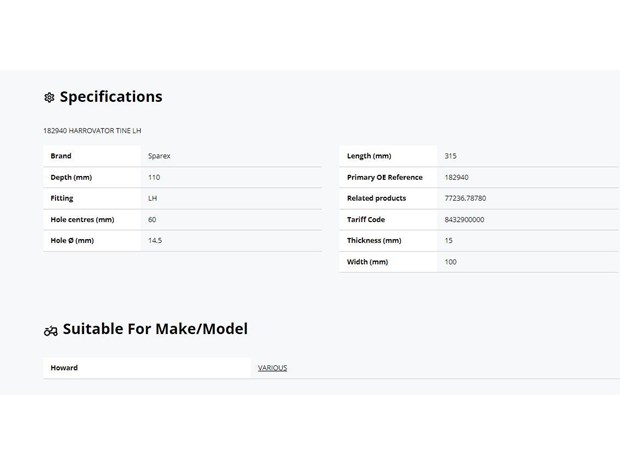The height and width of the screenshot is (465, 620).
Task: Click the Related products value 77236.78780
Action: [x=465, y=198]
